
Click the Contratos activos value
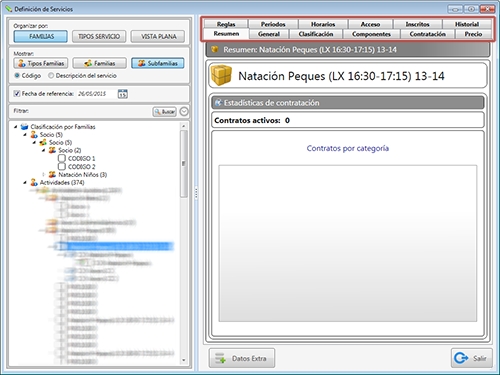click(287, 121)
